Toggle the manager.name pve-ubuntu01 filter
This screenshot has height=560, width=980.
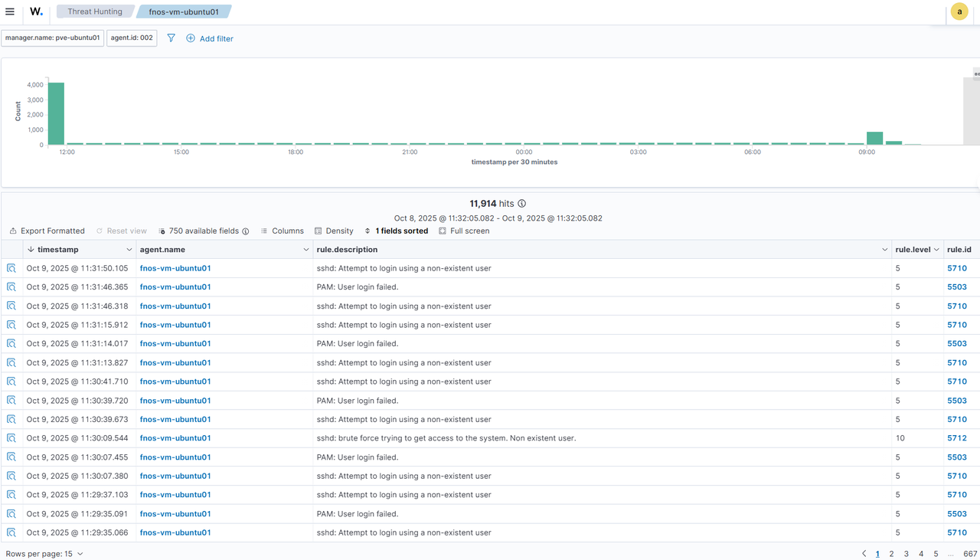point(52,38)
